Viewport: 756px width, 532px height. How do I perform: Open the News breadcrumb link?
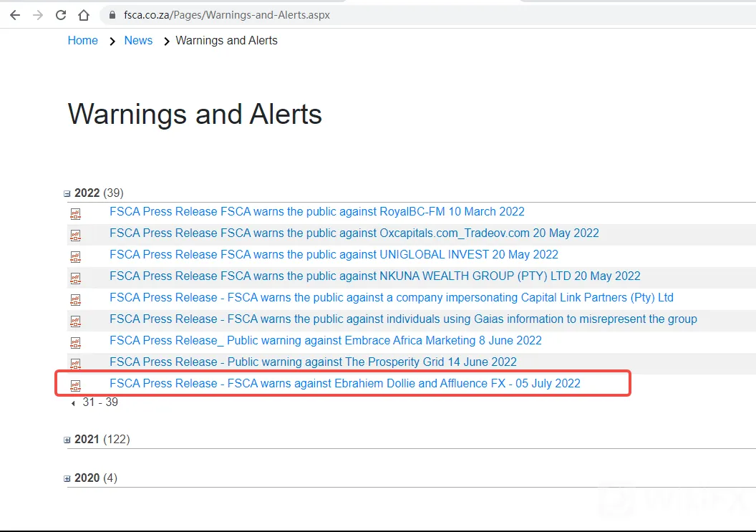click(138, 41)
